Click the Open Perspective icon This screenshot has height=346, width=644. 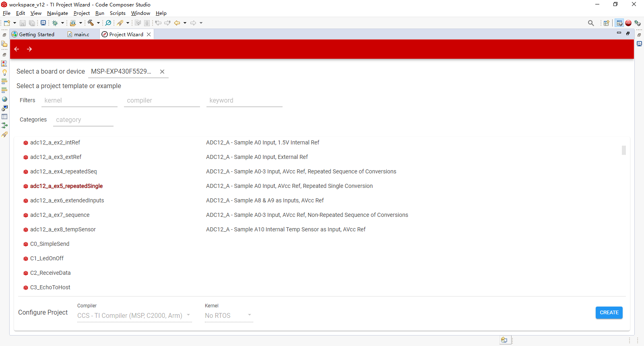click(x=607, y=23)
